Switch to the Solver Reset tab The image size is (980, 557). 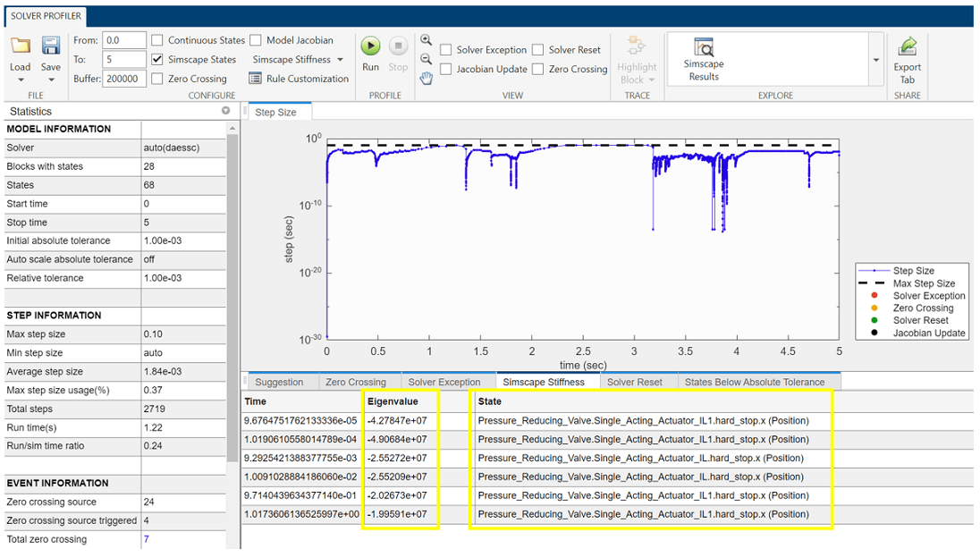(x=637, y=380)
